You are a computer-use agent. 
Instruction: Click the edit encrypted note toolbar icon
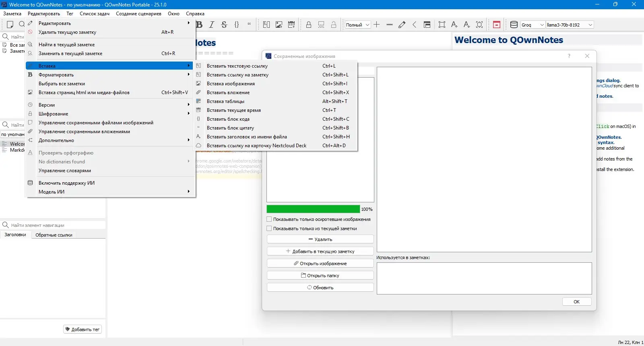click(334, 25)
